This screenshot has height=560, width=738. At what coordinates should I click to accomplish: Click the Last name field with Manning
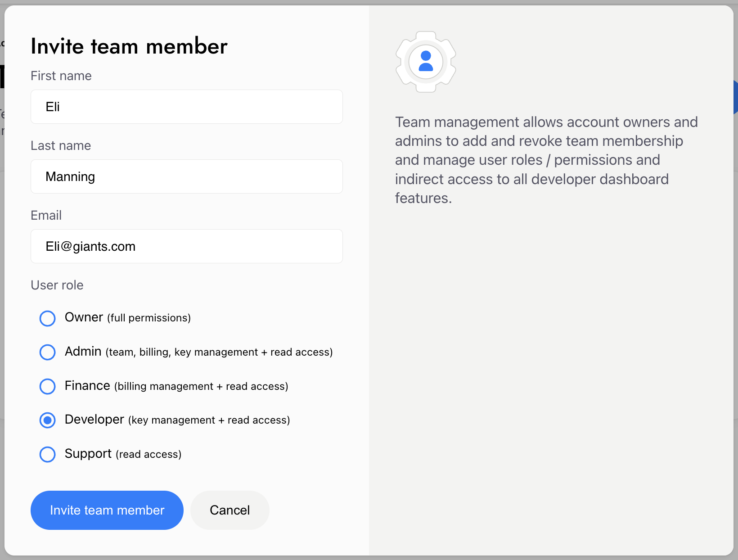click(x=187, y=176)
